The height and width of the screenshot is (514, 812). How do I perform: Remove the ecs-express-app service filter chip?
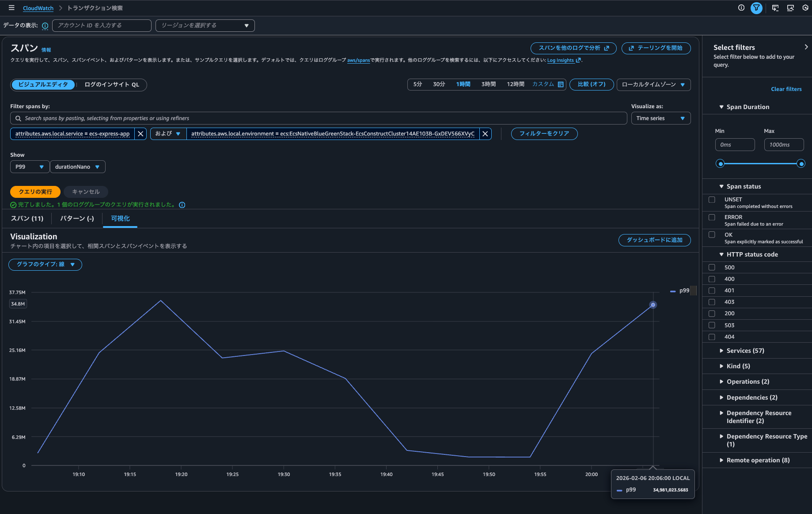pos(140,134)
